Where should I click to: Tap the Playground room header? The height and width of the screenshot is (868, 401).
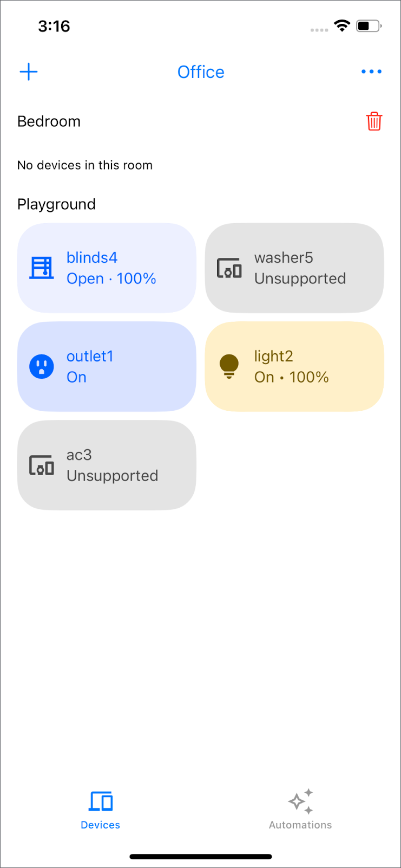click(56, 204)
